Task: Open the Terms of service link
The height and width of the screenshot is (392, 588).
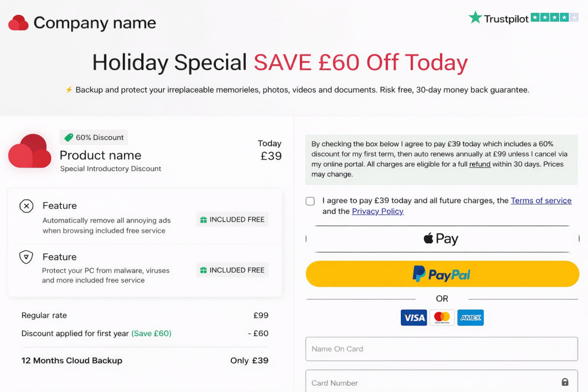Action: coord(541,201)
